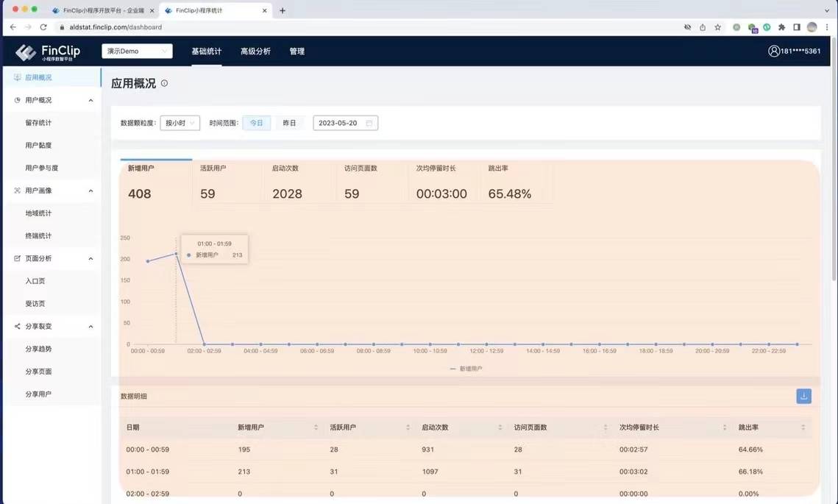
Task: Open the browser tab list chevron
Action: 827,11
